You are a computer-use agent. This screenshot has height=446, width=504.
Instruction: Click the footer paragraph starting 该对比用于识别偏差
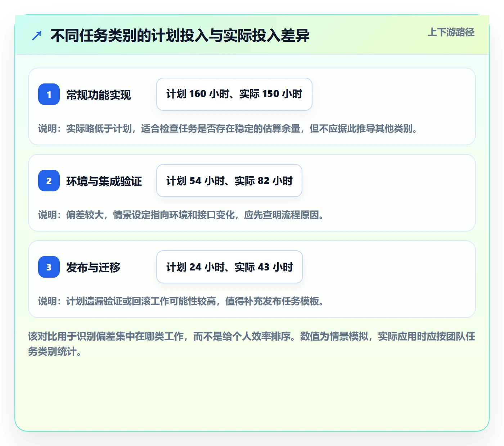[252, 344]
